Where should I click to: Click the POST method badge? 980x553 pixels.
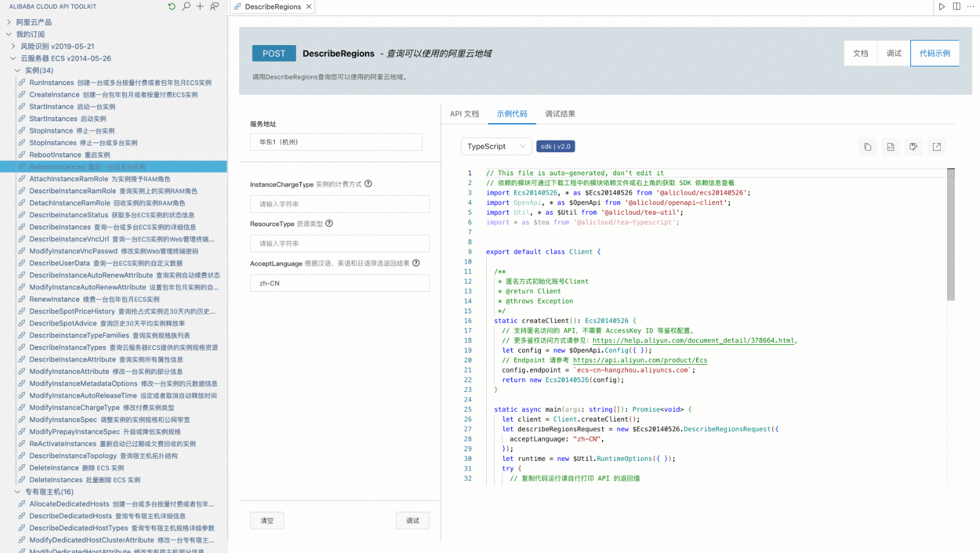[274, 53]
